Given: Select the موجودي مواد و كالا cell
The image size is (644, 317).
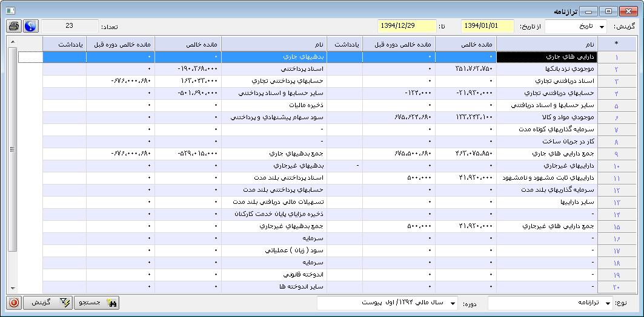Looking at the screenshot, I should click(x=546, y=118).
